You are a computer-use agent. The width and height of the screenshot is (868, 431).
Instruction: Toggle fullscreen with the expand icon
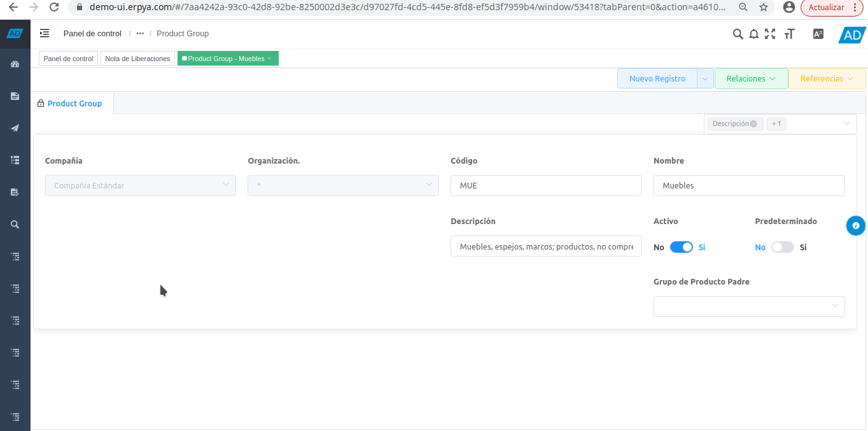click(x=770, y=34)
